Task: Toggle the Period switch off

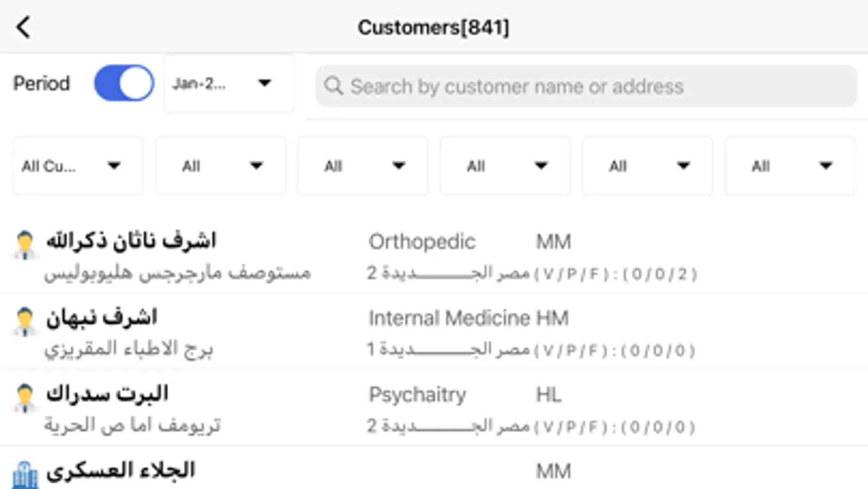Action: (124, 83)
